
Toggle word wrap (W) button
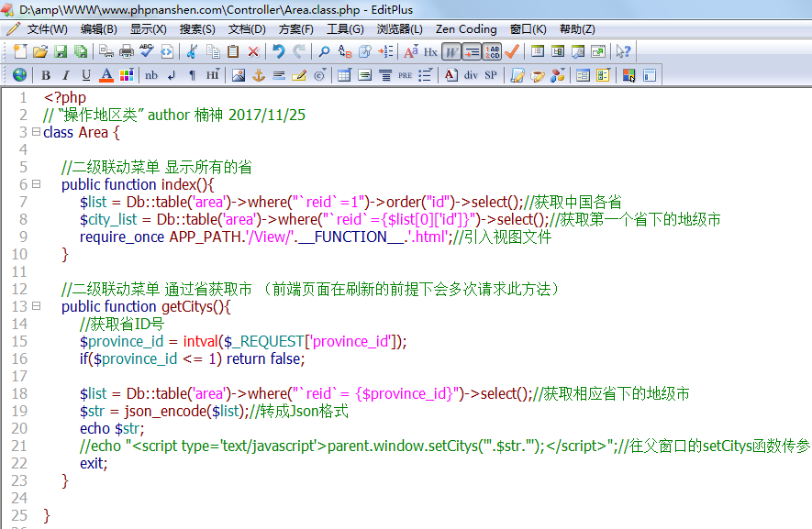(x=451, y=51)
